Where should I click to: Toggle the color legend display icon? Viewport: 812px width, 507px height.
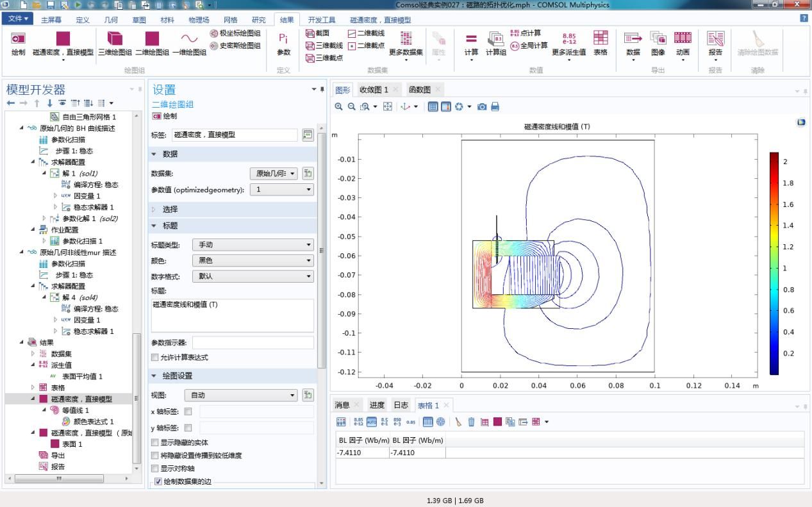[446, 107]
